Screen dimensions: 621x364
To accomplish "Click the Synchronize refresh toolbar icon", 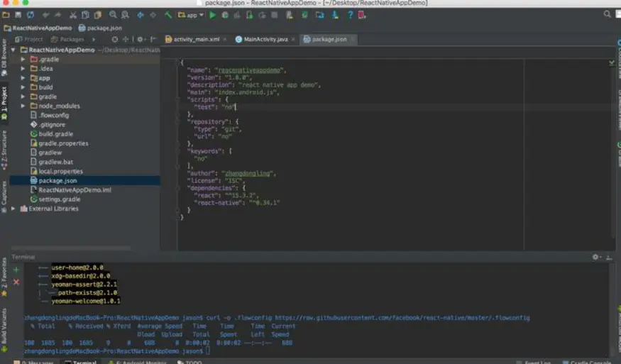I will point(31,15).
